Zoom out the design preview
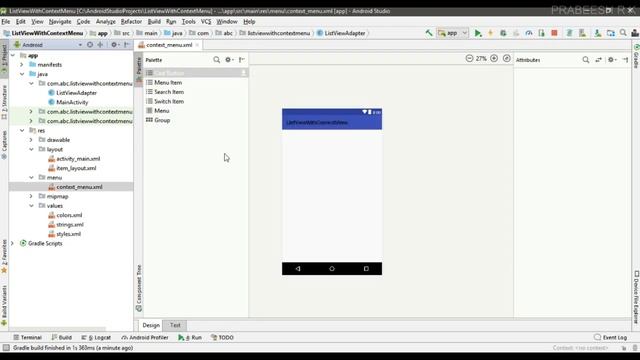 (x=469, y=59)
